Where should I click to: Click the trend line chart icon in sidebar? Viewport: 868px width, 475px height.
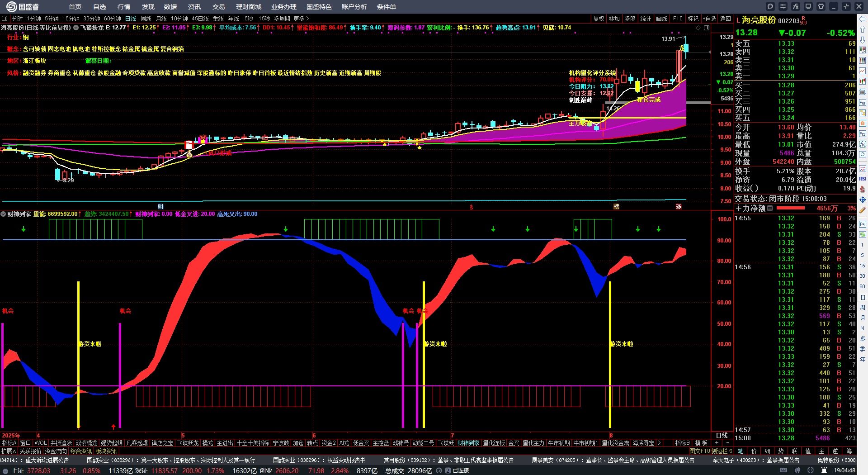click(x=863, y=71)
